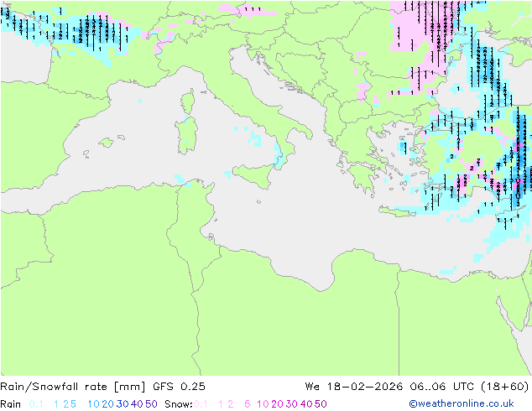Click the weatheronline.co.uk copyright link

[x=462, y=403]
